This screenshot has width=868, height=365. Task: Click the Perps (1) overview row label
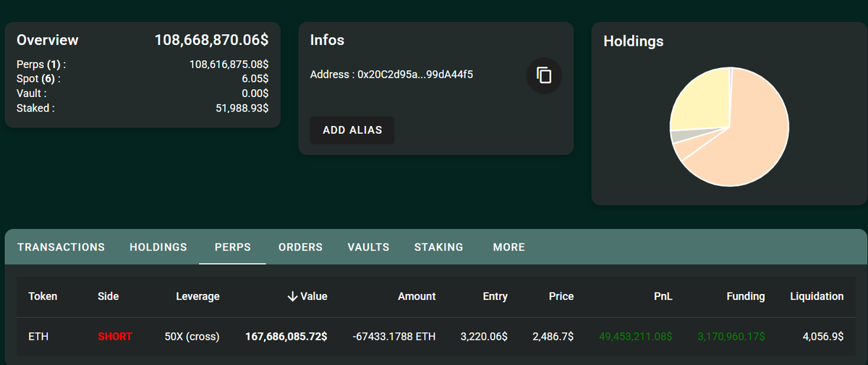(x=41, y=64)
